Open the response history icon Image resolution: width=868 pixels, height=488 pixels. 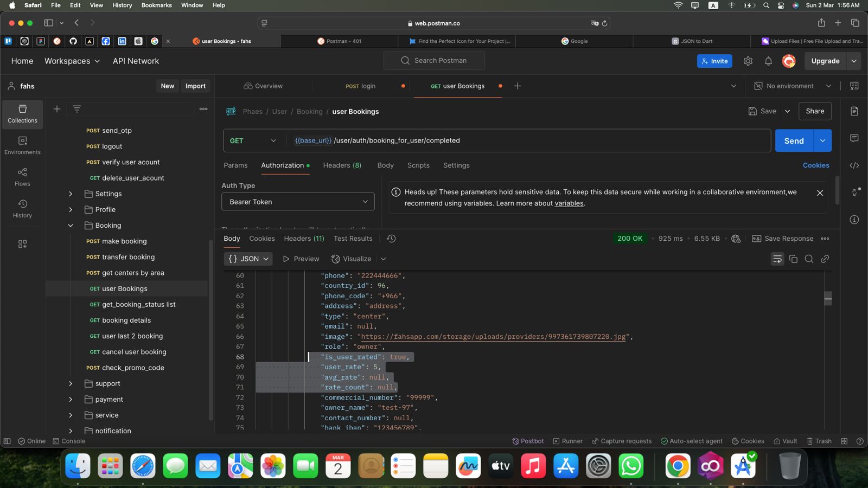point(391,239)
